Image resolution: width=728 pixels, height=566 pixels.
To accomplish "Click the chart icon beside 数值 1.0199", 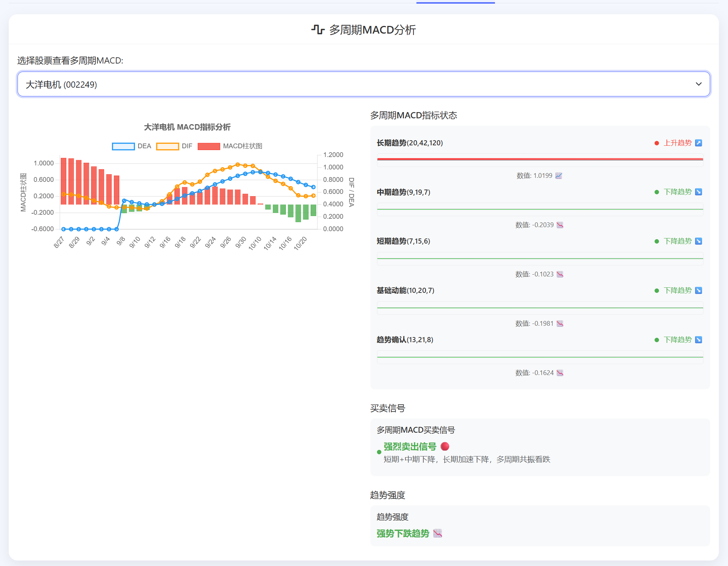I will tap(559, 176).
